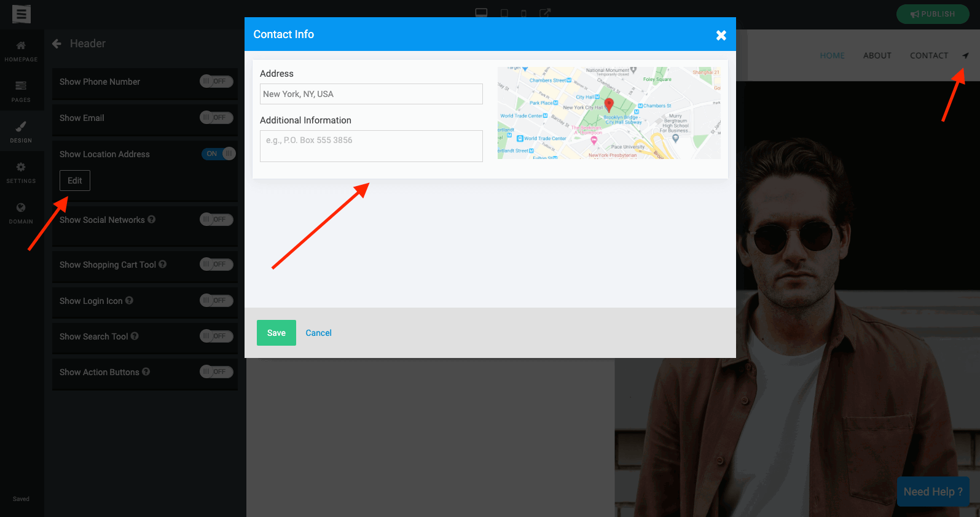Click the Publish button
This screenshot has width=980, height=517.
[x=933, y=14]
